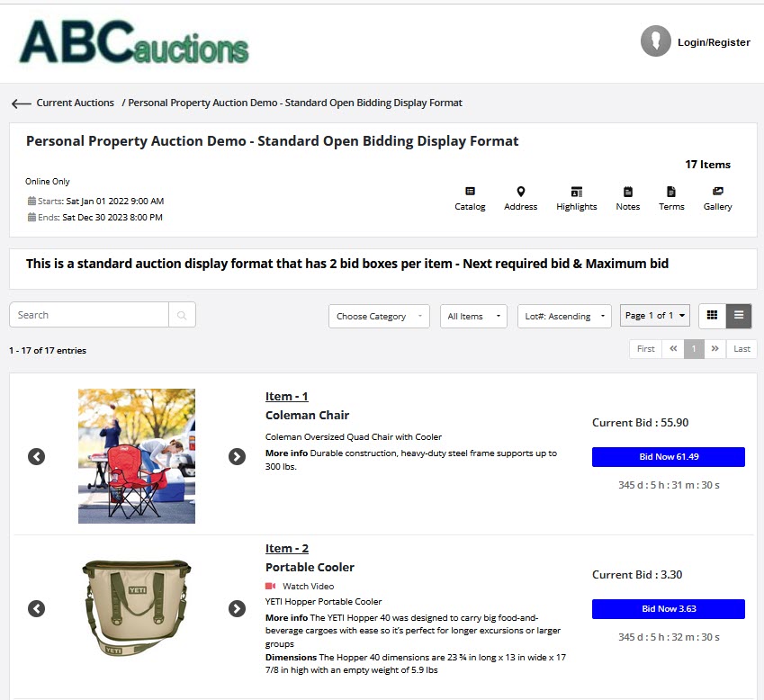Switch to grid view layout
The height and width of the screenshot is (700, 764).
tap(712, 315)
